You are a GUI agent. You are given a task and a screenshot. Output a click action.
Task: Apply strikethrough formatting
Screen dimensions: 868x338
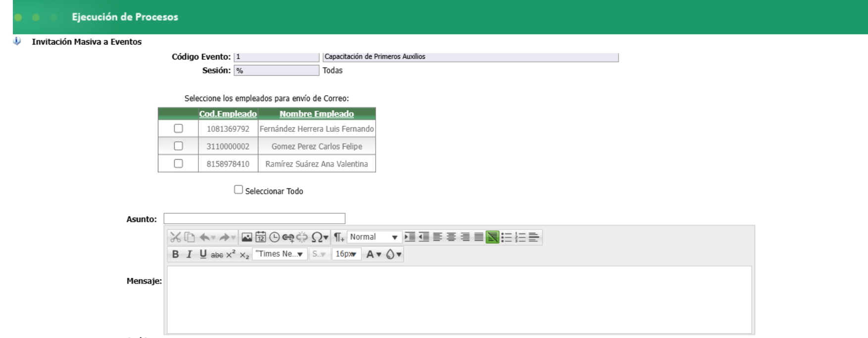pos(217,255)
